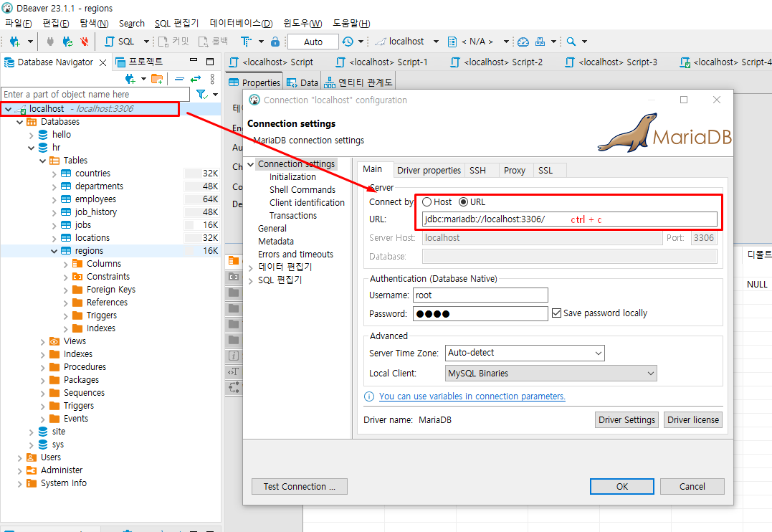Open the connection variables help link
The height and width of the screenshot is (532, 772).
coord(472,396)
